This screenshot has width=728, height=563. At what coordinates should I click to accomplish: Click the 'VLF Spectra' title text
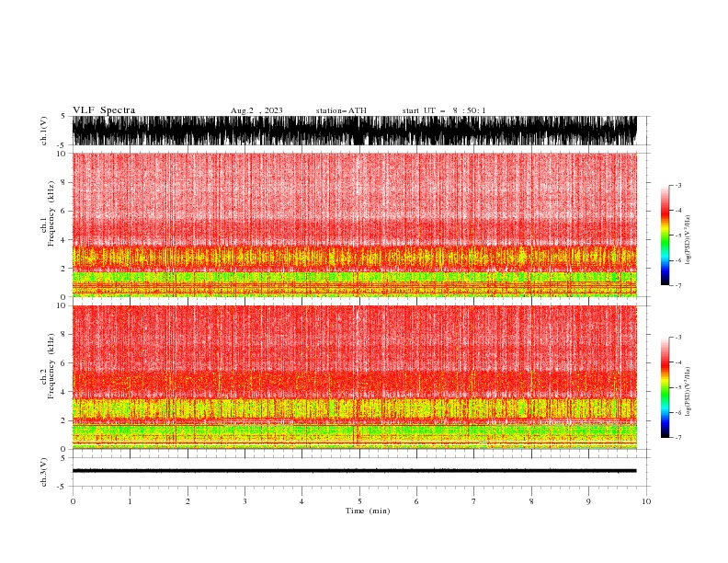104,110
